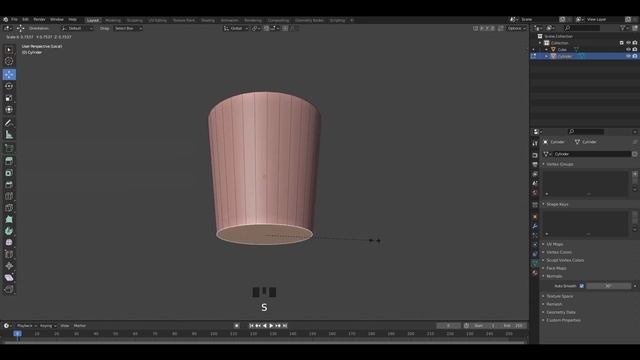Viewport: 640px width, 360px height.
Task: Hide Cylinder in viewport via eye icon
Action: pyautogui.click(x=628, y=56)
